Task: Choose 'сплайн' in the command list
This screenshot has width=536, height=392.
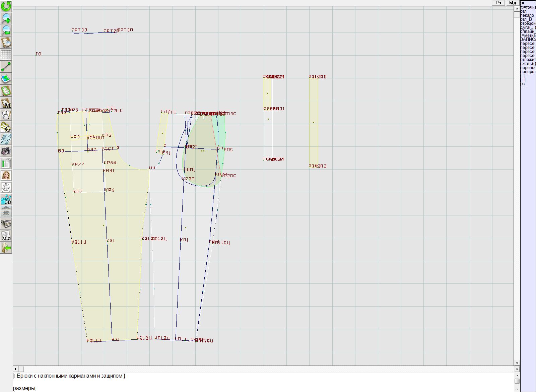Action: tap(528, 31)
